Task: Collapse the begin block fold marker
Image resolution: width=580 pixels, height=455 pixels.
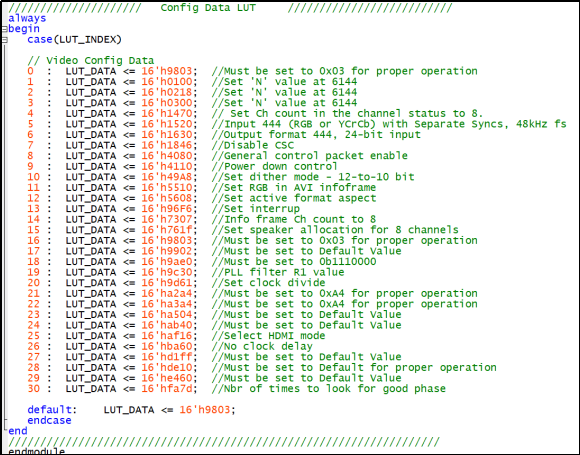Action: point(4,29)
